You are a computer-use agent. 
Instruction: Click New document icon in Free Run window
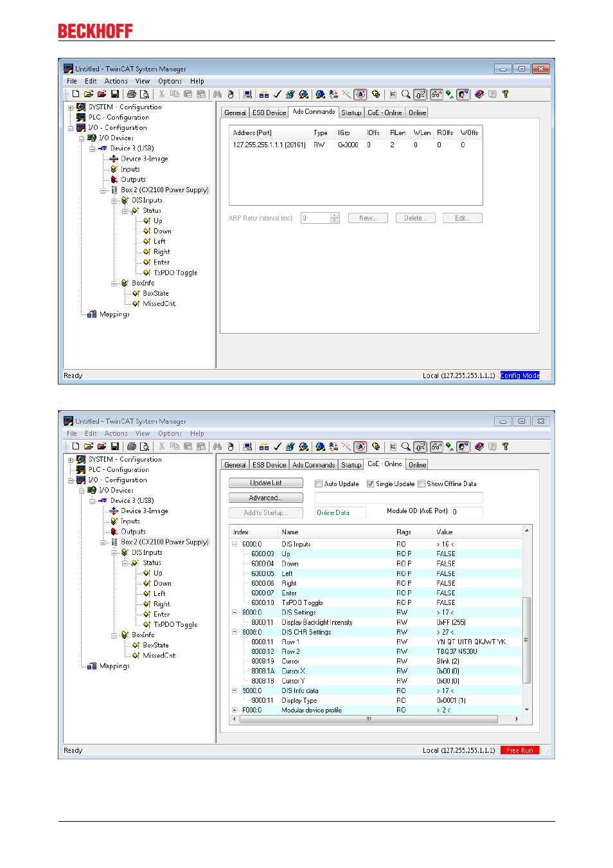click(x=76, y=446)
